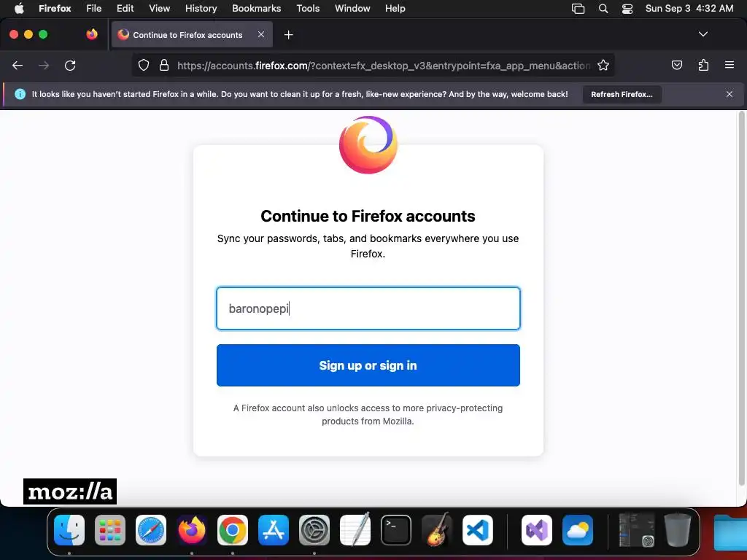
Task: Expand the list all tabs chevron
Action: click(x=703, y=34)
